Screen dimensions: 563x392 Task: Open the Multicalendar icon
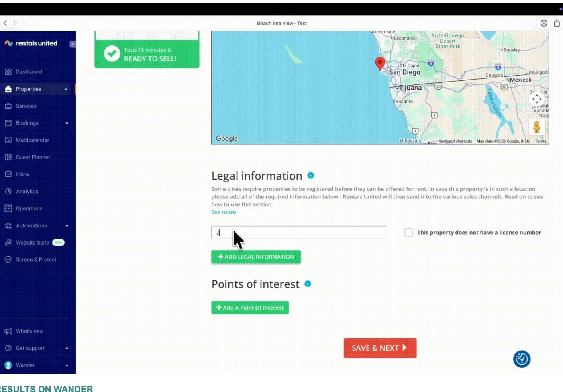8,140
